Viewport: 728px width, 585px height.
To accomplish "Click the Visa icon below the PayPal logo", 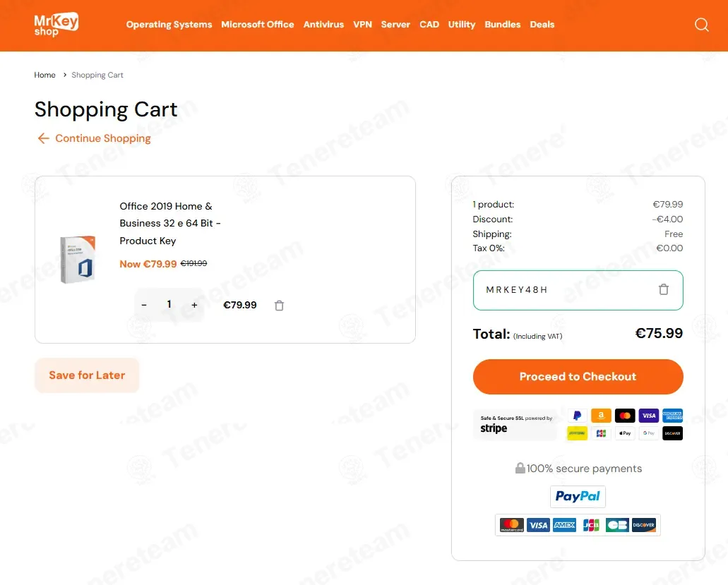I will pos(538,525).
